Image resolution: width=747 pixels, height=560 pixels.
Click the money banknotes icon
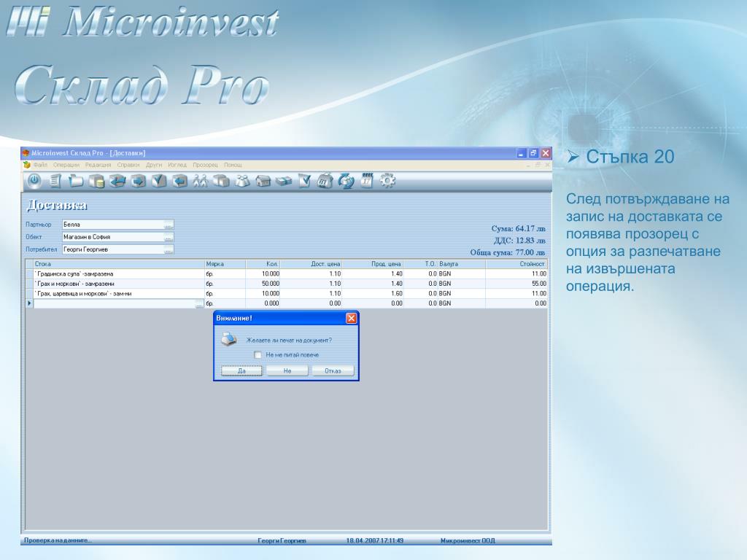click(x=284, y=181)
